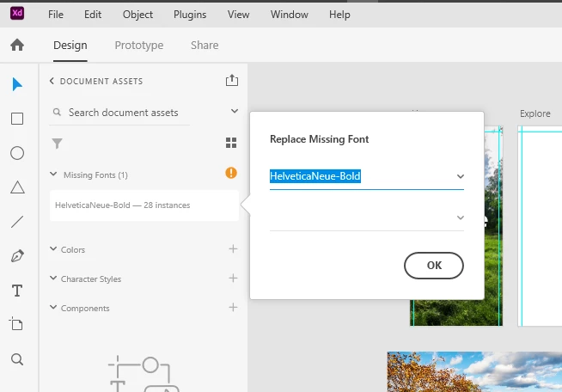
Task: Select the Polygon triangle tool
Action: tap(17, 187)
